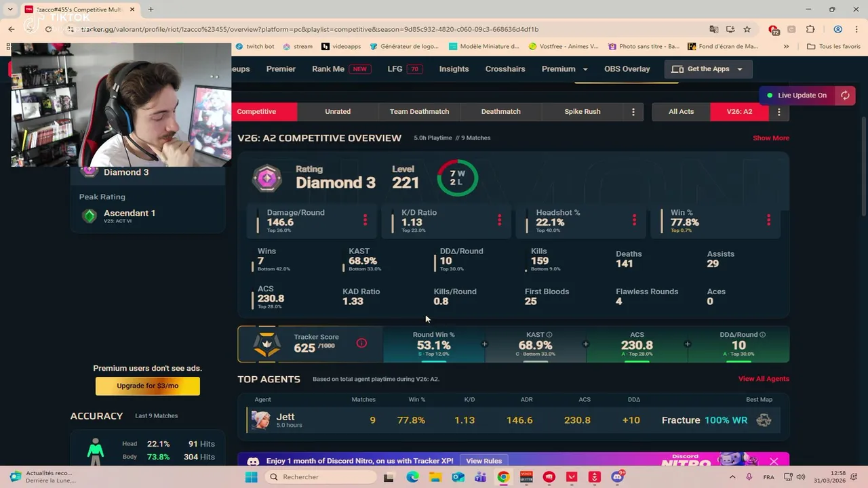Open the Insights nav item

click(x=454, y=69)
